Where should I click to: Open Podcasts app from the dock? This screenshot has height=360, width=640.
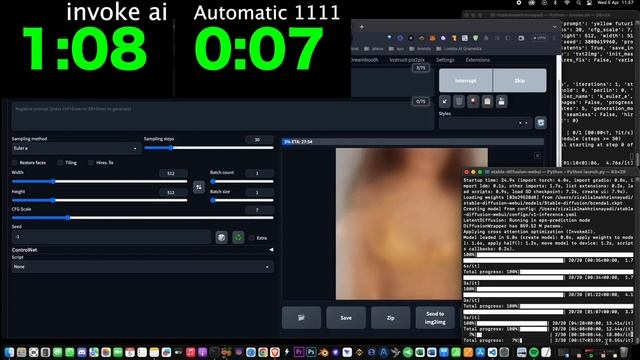202,352
